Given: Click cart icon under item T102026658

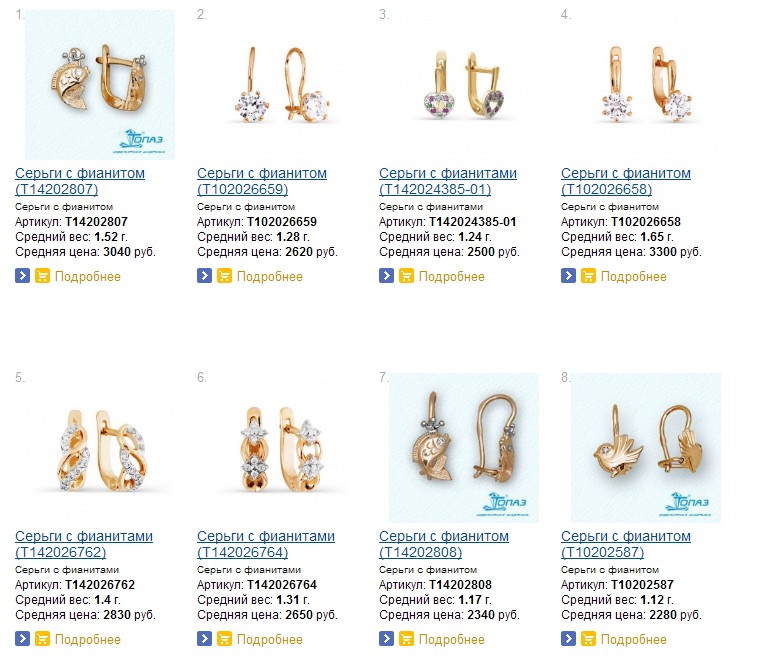Looking at the screenshot, I should [x=588, y=276].
